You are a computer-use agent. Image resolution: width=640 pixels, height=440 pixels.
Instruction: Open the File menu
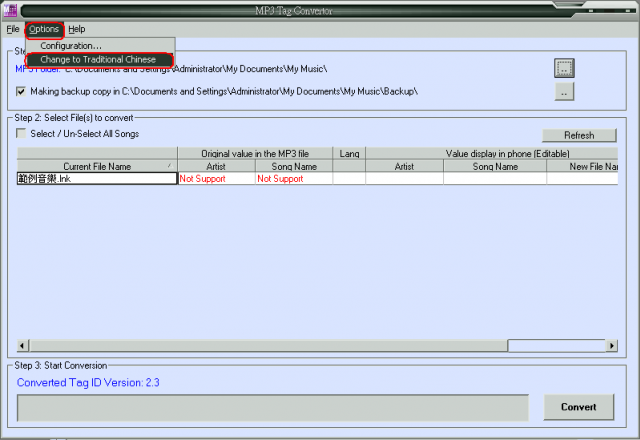(x=13, y=29)
